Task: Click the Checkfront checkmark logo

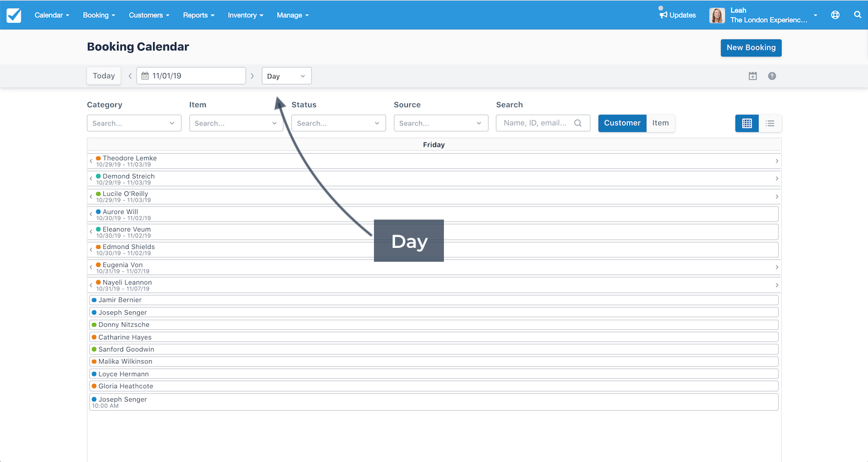Action: [14, 15]
